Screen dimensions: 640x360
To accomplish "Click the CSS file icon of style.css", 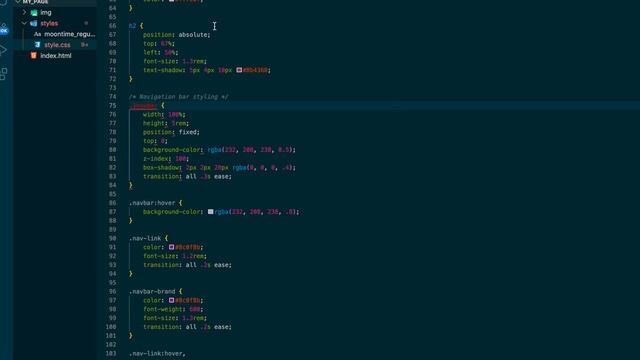I will [38, 45].
